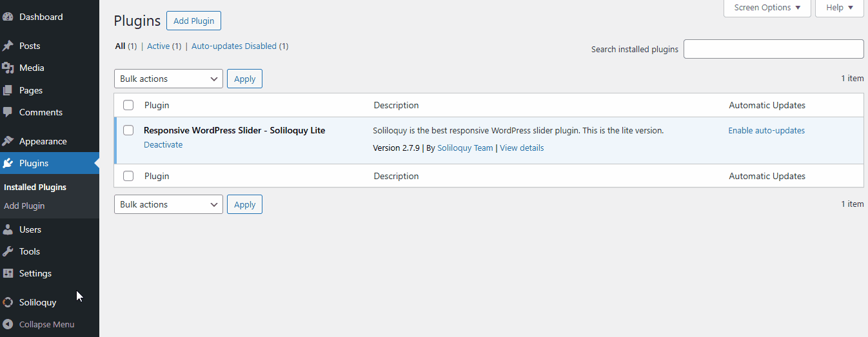The width and height of the screenshot is (868, 337).
Task: Check the select-all checkbox in table header
Action: point(128,105)
